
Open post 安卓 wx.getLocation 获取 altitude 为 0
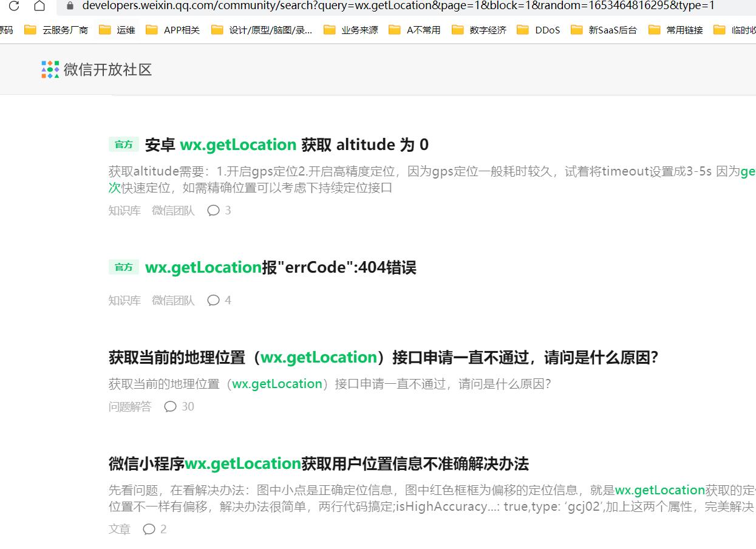tap(287, 145)
